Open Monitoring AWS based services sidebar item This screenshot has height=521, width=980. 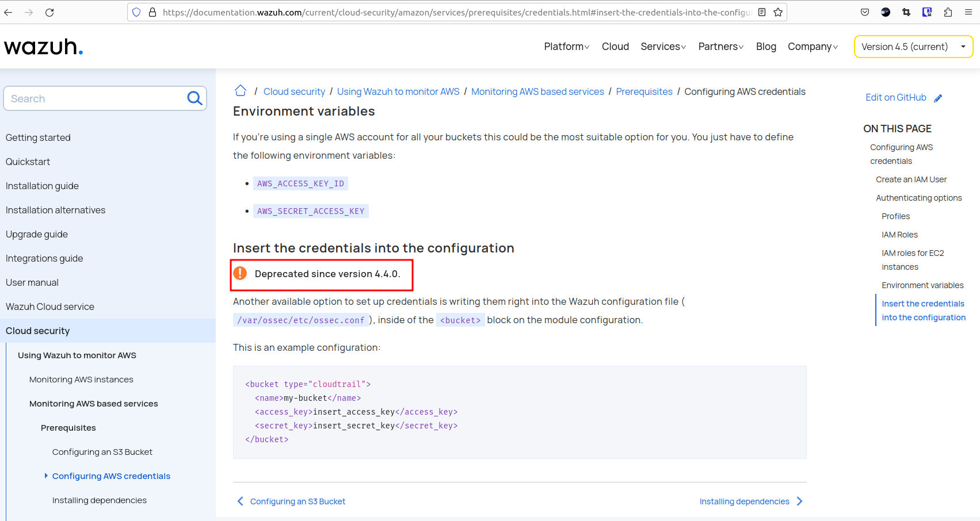[93, 404]
